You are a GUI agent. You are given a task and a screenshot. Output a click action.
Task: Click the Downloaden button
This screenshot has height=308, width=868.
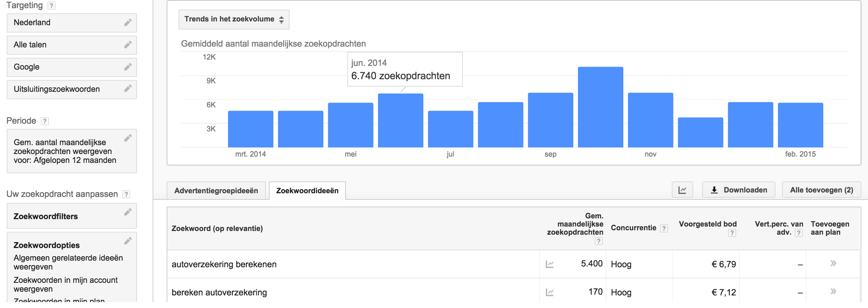739,190
